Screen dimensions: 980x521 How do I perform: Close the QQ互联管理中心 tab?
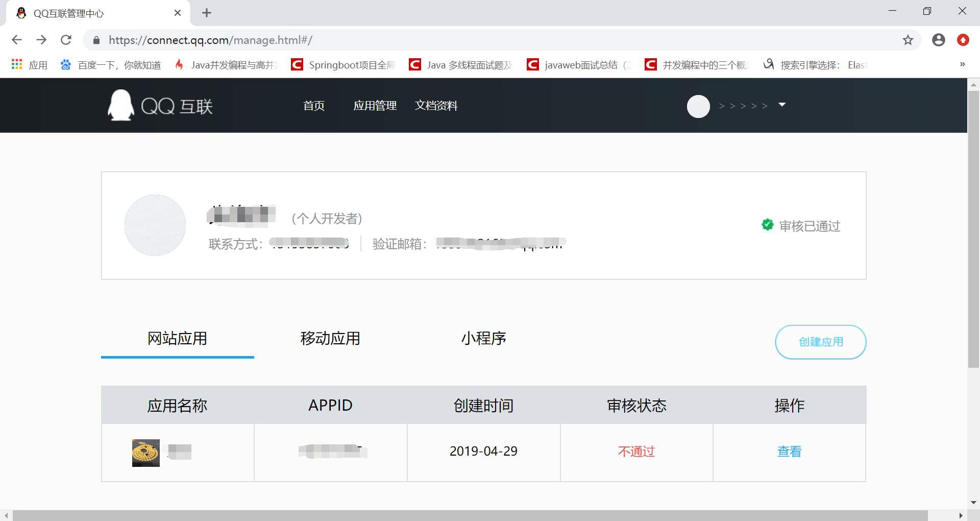[178, 13]
